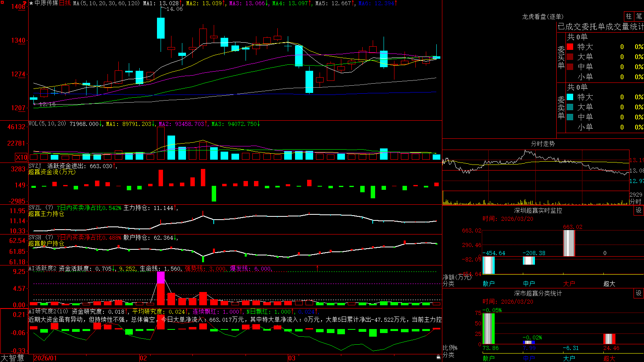Click the red 超大 bar showing 24.46
The height and width of the screenshot is (362, 644).
coord(609,339)
